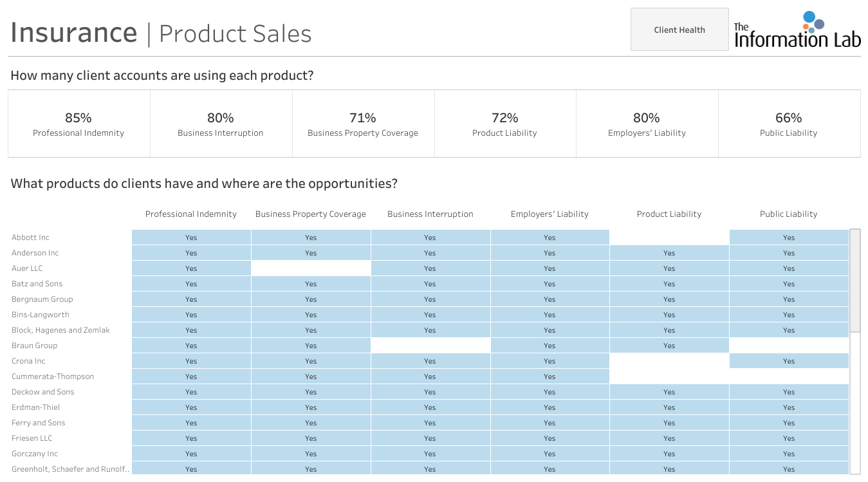Click empty Product Liability cell for Abbott Inc
Screen dimensions: 868x482
669,237
